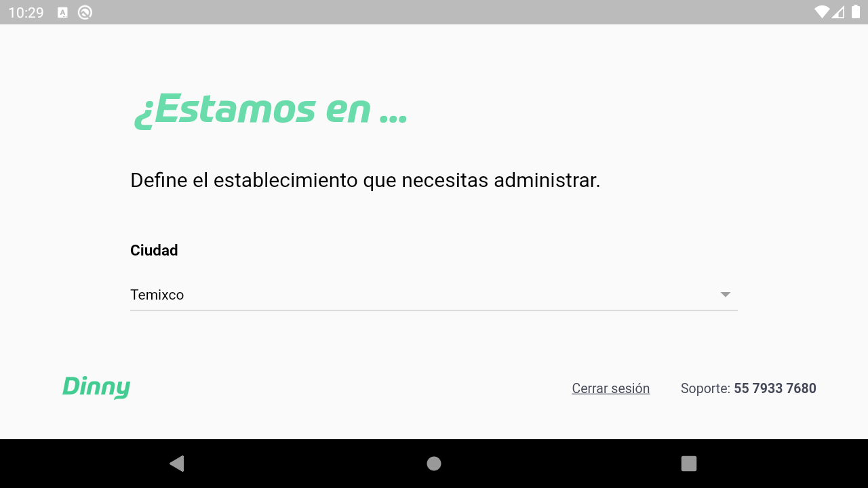The width and height of the screenshot is (868, 488).
Task: Tap the keyboard 'A' notification icon
Action: point(62,12)
